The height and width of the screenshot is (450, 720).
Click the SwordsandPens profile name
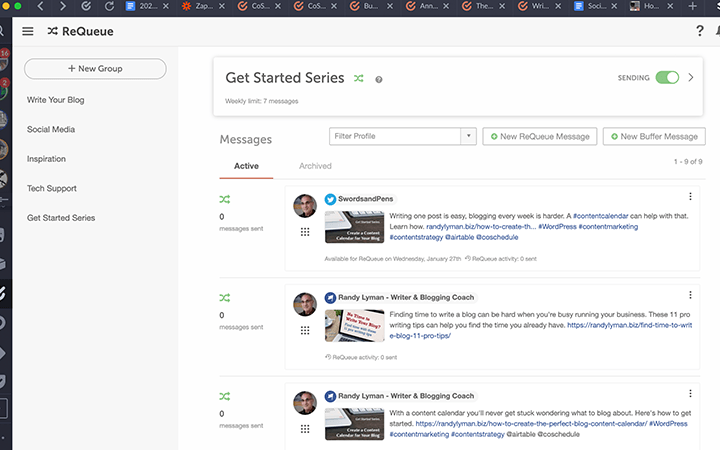(x=366, y=199)
